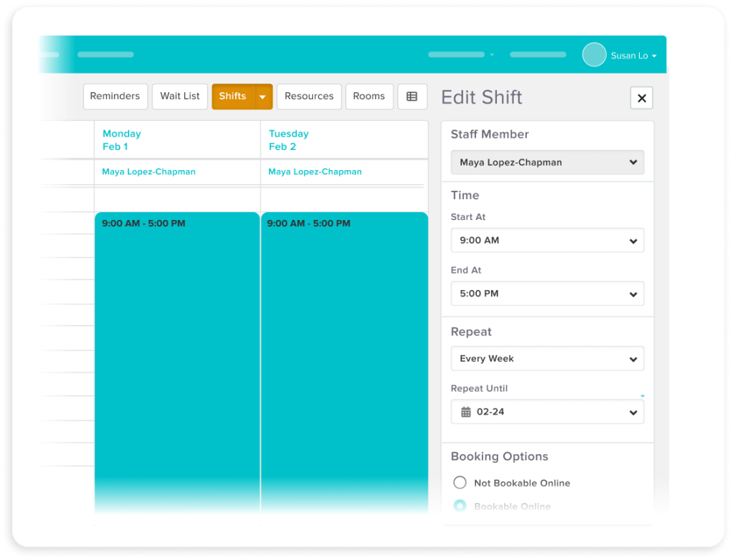
Task: Open the dropdown arrow beside Shifts
Action: pos(262,96)
